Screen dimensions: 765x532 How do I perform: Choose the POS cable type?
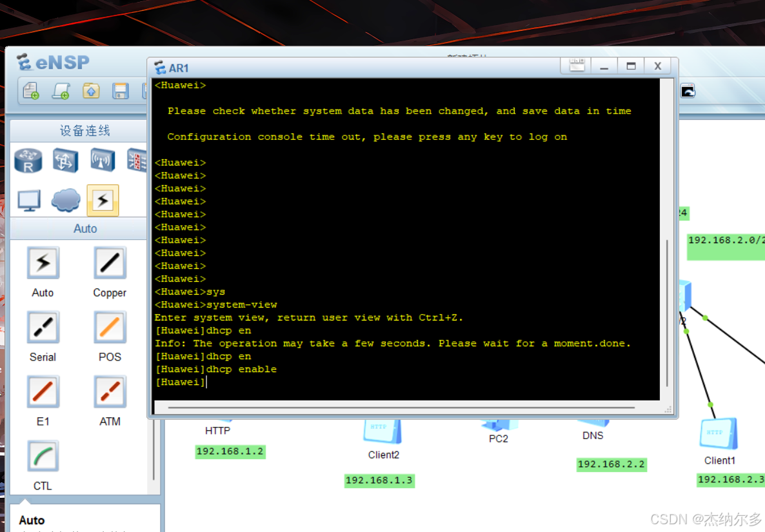coord(110,327)
